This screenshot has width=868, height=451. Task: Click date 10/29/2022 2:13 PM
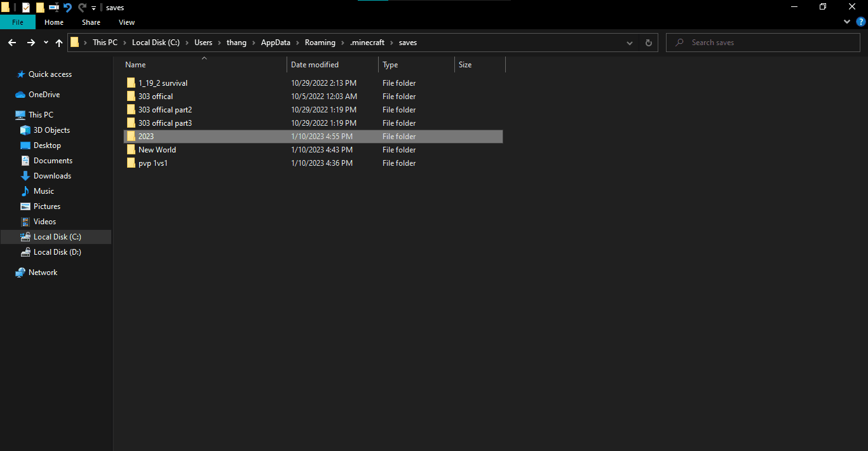pos(323,83)
